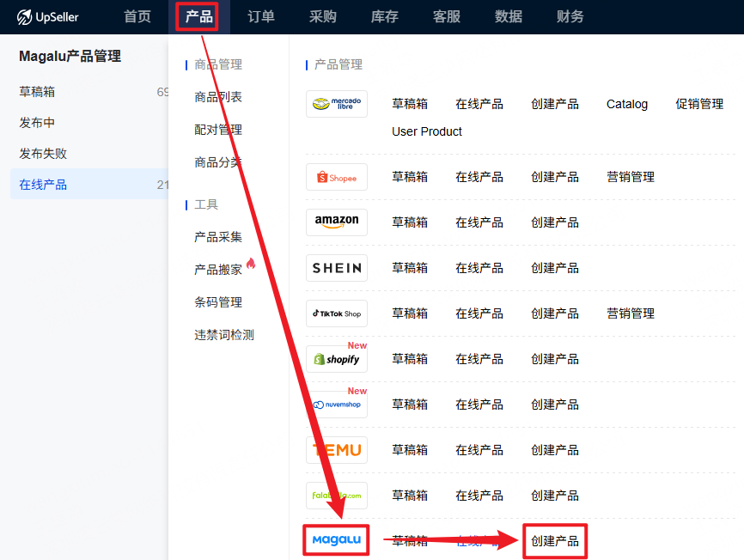Select the Amazon platform logo
The image size is (744, 560).
pos(337,222)
